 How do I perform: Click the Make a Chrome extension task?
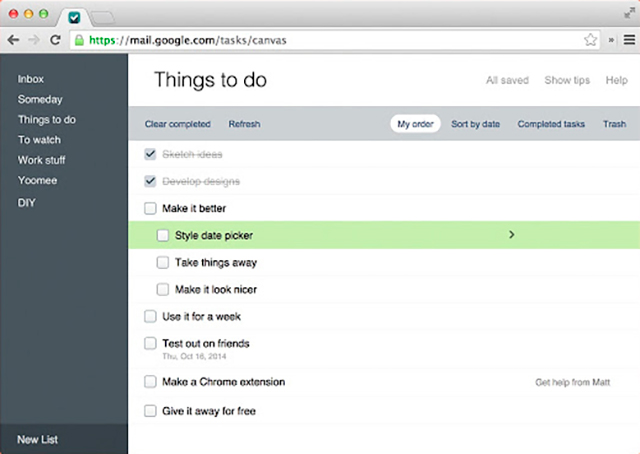(x=224, y=382)
